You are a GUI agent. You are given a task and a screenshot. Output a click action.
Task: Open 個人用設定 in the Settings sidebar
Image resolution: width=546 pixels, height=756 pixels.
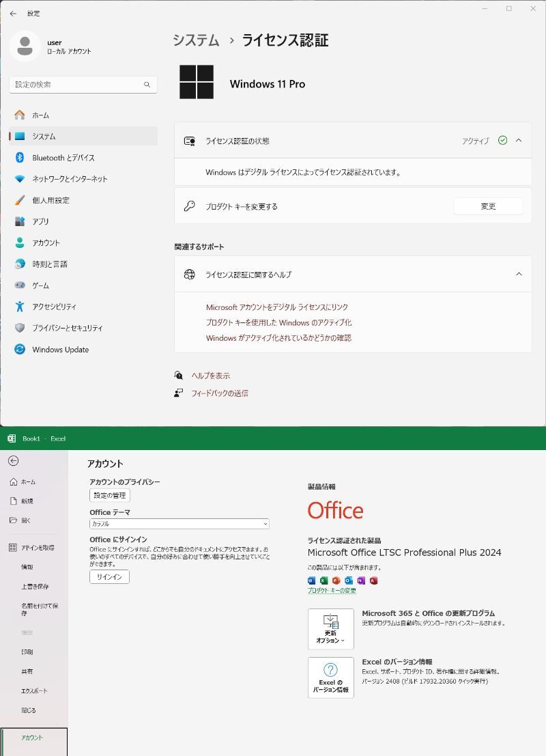(x=83, y=200)
